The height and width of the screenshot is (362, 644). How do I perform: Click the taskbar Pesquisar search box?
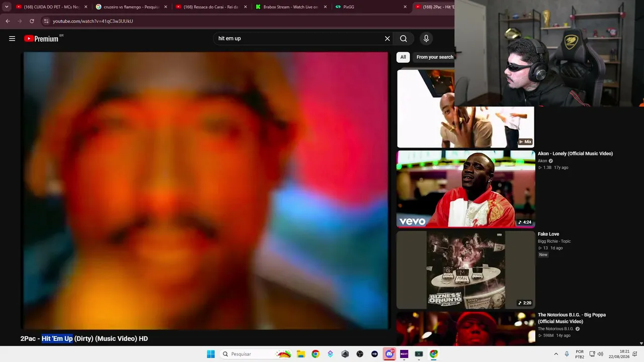pos(256,354)
